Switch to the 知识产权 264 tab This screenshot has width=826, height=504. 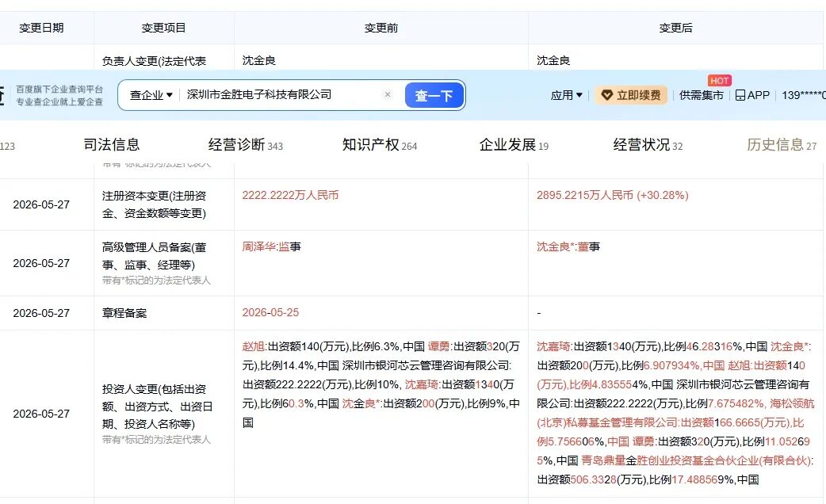click(x=379, y=145)
